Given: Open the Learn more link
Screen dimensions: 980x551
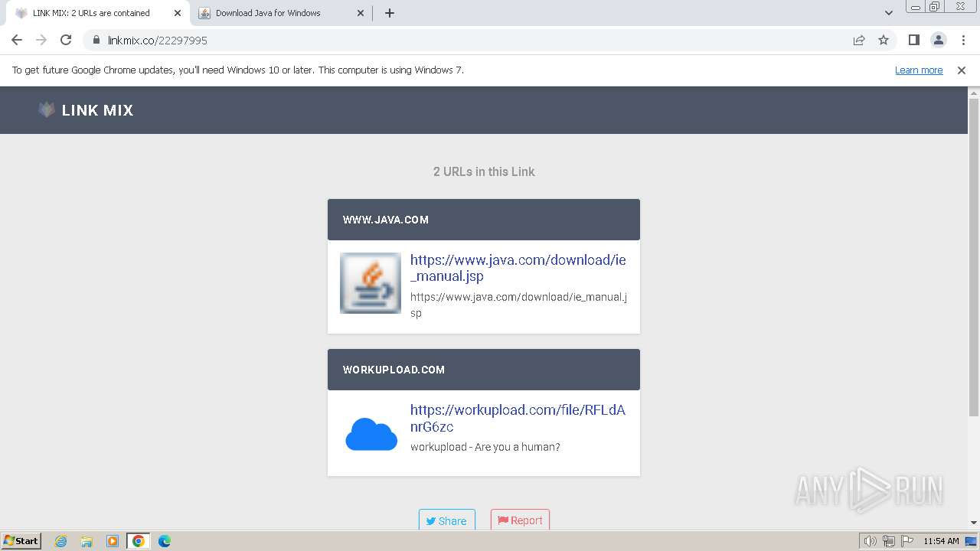Looking at the screenshot, I should tap(919, 70).
